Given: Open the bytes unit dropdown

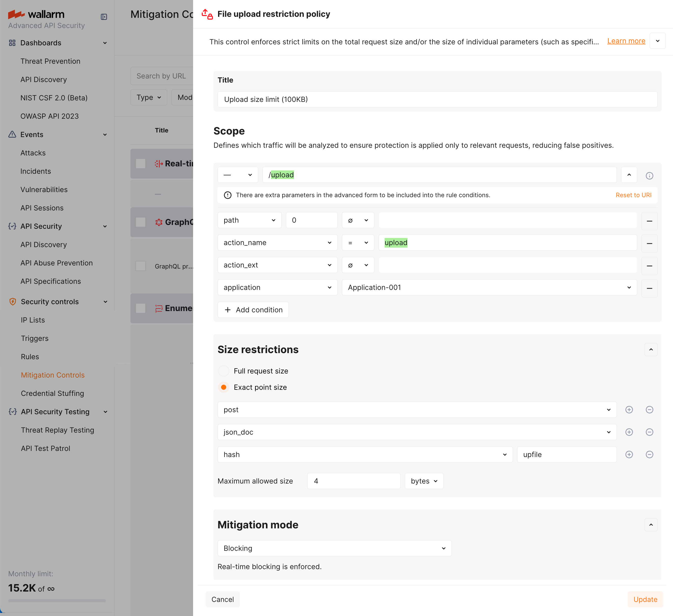Looking at the screenshot, I should click(424, 481).
